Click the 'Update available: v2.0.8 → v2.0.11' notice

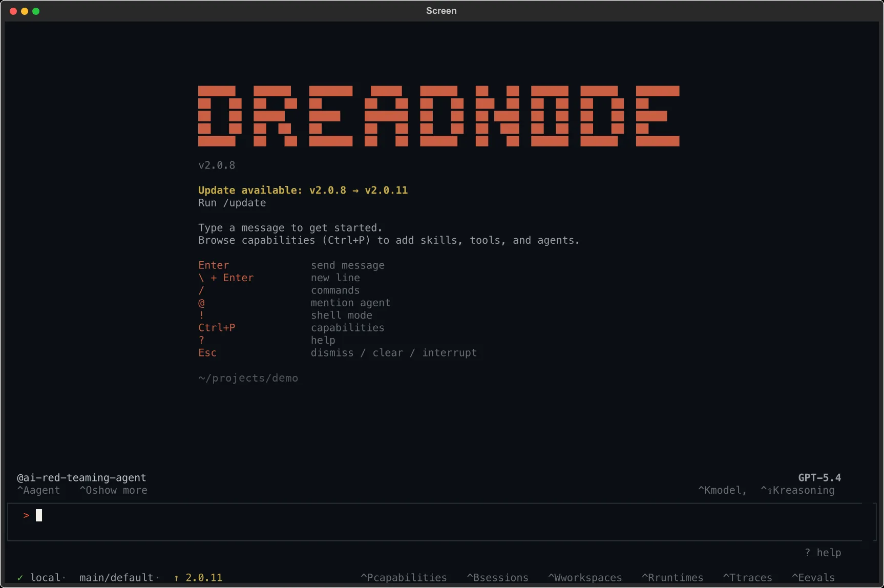(303, 190)
